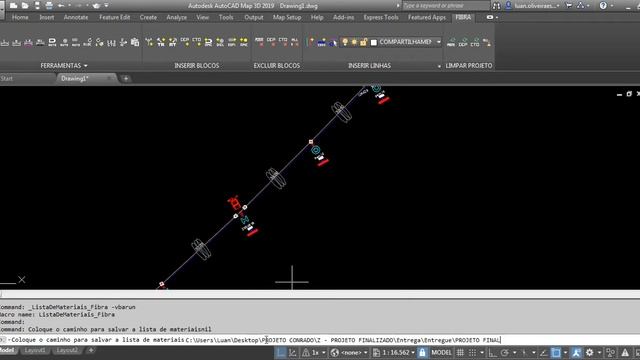This screenshot has height=360, width=640.
Task: Click the new drawing plus tab button
Action: tap(126, 78)
